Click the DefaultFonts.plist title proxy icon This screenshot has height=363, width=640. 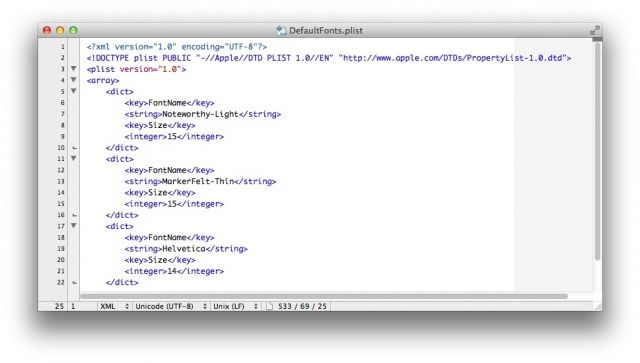(x=281, y=31)
